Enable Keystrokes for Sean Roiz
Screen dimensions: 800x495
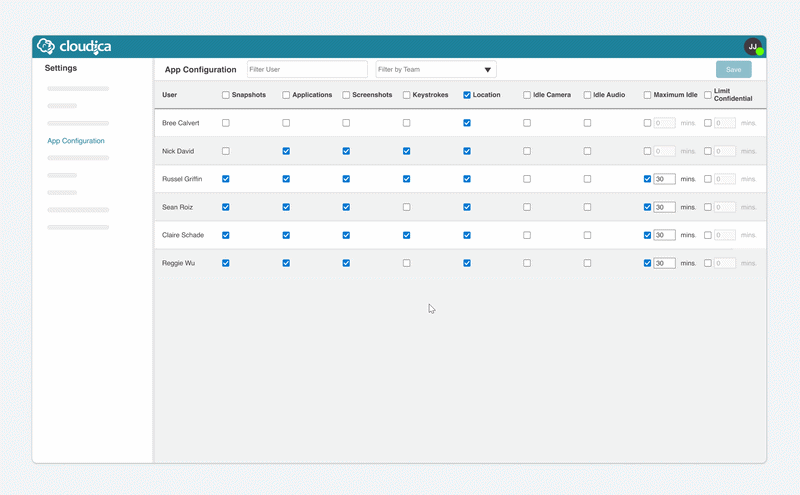(x=407, y=207)
